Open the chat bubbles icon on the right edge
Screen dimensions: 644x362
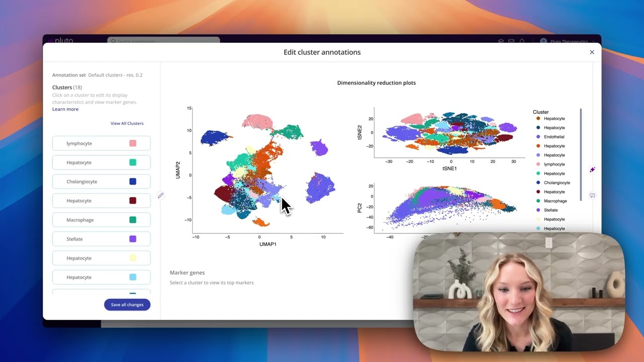[x=592, y=196]
